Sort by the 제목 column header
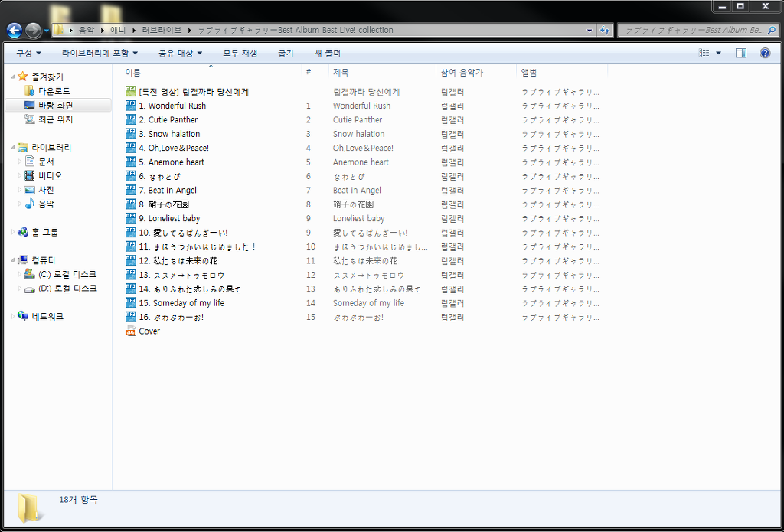This screenshot has width=784, height=532. 382,72
